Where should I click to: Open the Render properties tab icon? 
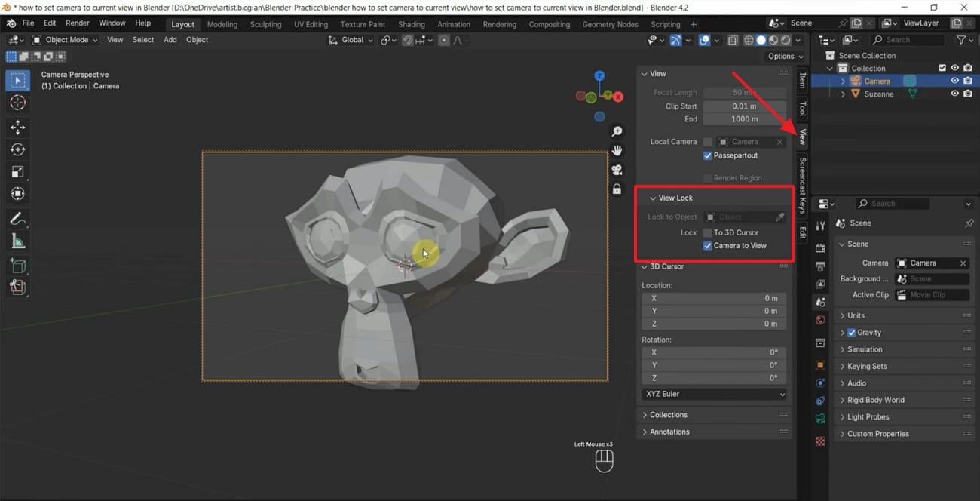pyautogui.click(x=820, y=247)
